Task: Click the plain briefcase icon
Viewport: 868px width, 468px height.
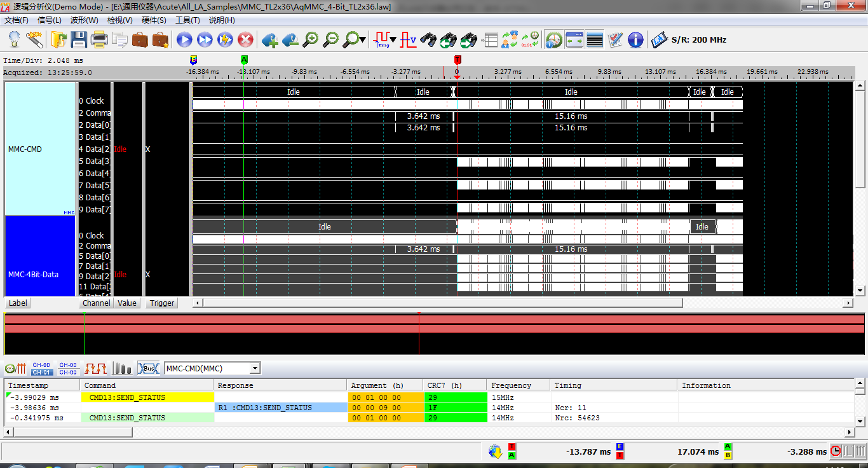Action: coord(140,40)
